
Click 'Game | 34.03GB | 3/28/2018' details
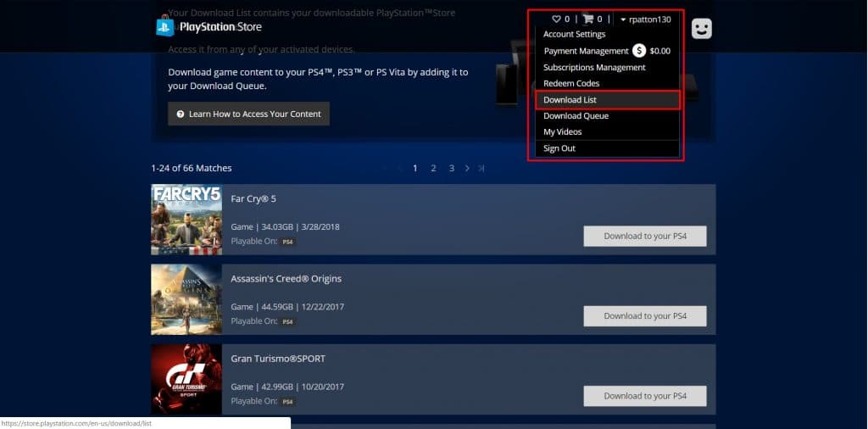[285, 227]
